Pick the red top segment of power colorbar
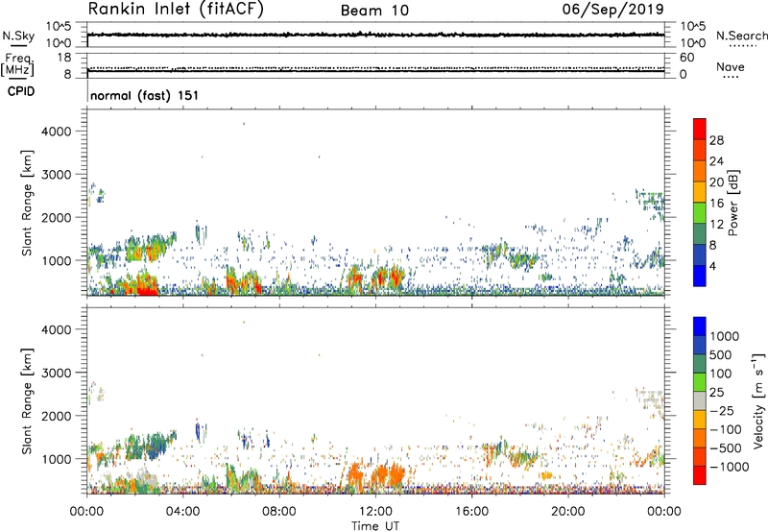The image size is (768, 532). click(700, 127)
